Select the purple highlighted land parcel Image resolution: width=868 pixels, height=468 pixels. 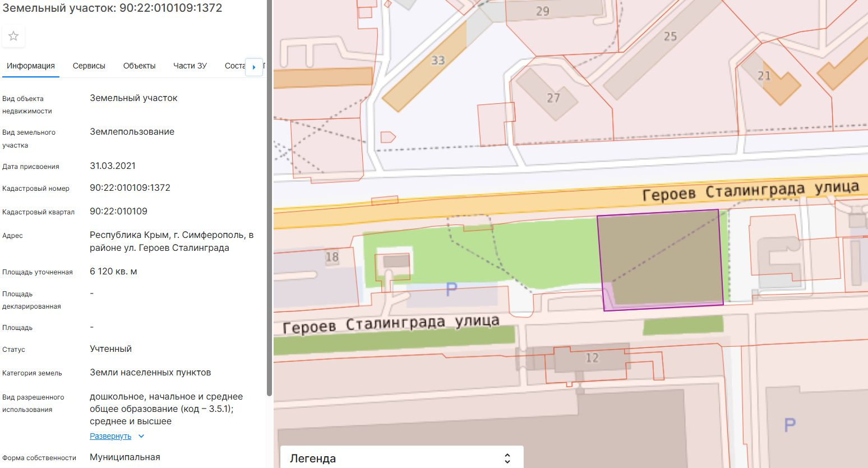tap(661, 260)
